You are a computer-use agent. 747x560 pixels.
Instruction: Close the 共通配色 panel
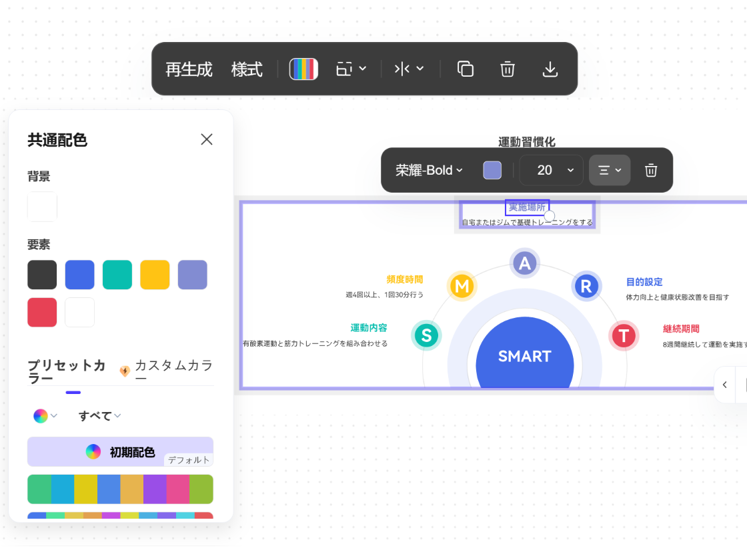tap(207, 139)
